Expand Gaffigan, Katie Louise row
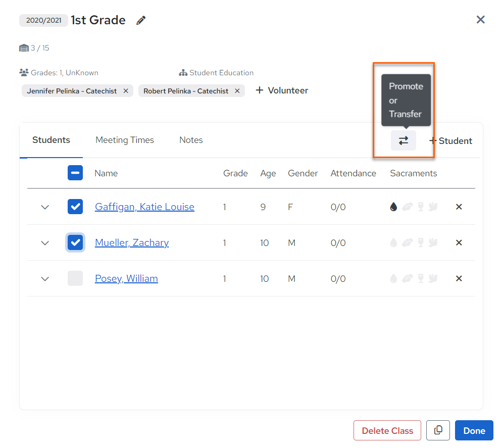 pos(45,207)
